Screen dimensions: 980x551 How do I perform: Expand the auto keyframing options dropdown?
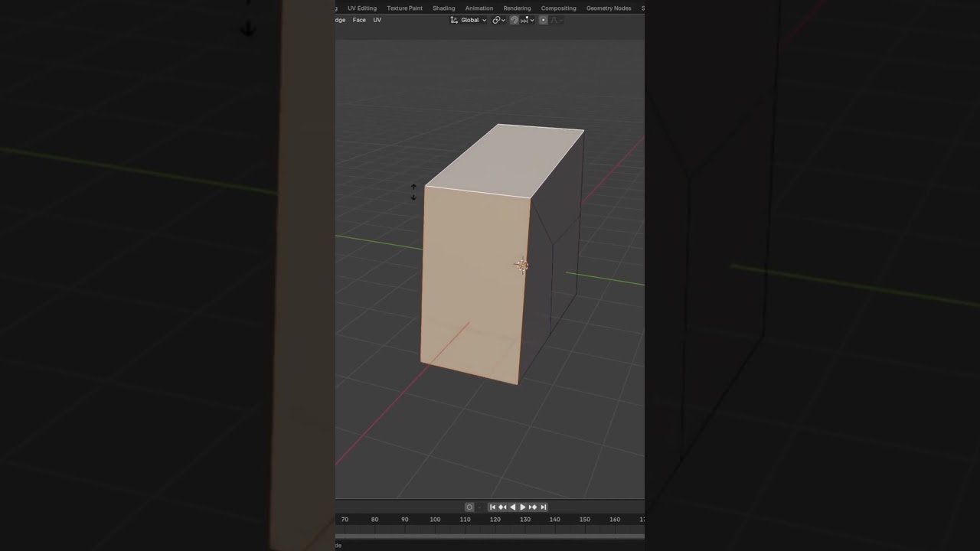(479, 507)
